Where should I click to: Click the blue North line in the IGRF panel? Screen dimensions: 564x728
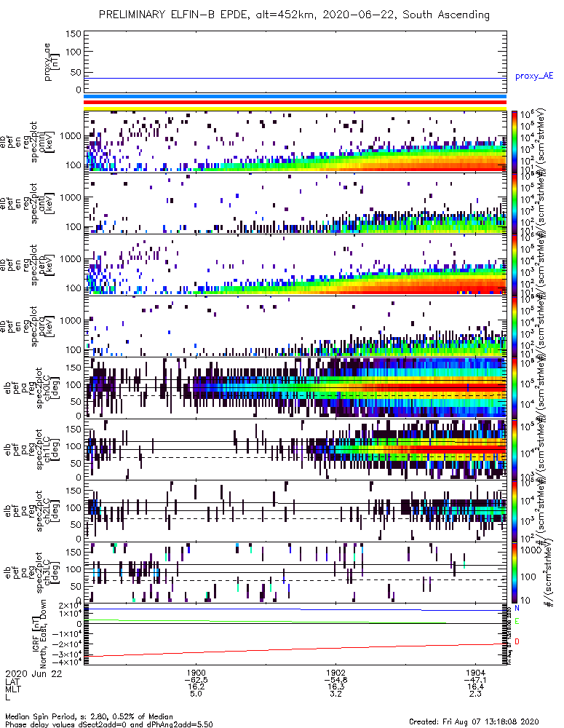[295, 609]
